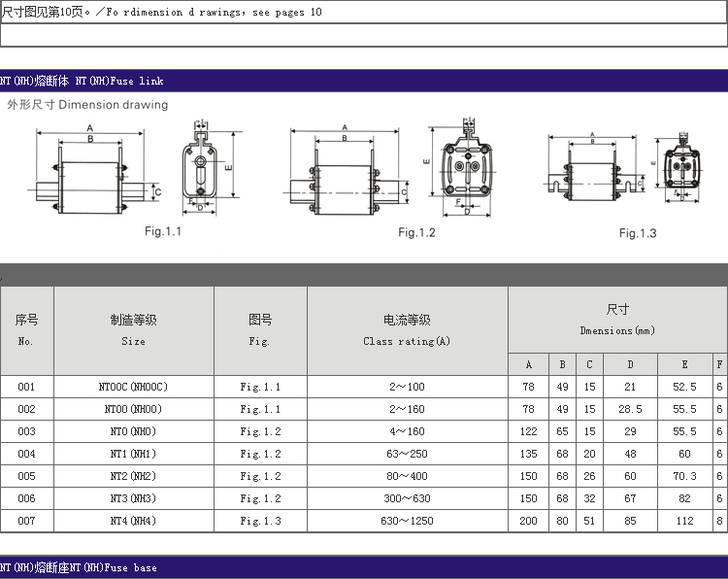728x579 pixels.
Task: Click the 'NT(NH)Fuse base' section header
Action: [364, 567]
